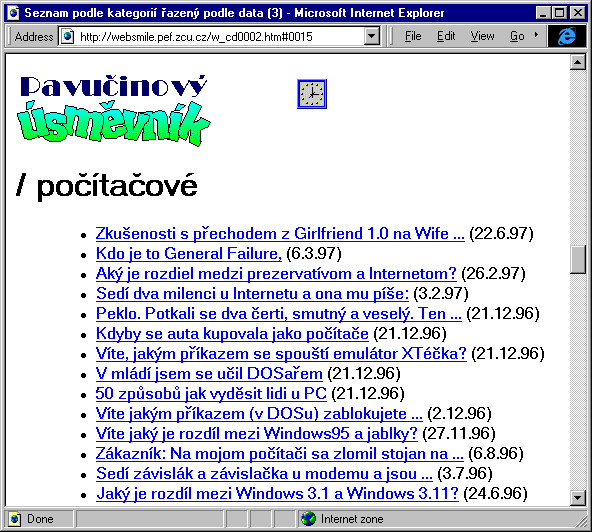Click inside the address URL text field
This screenshot has height=532, width=592.
219,37
